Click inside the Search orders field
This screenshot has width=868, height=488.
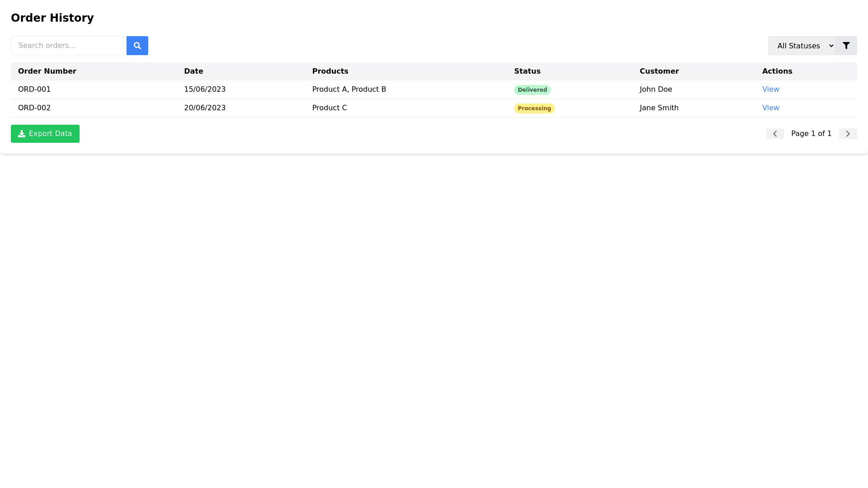coord(68,46)
